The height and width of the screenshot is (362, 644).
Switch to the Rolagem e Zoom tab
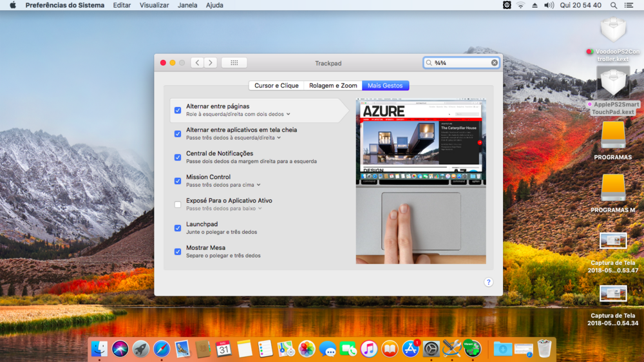332,86
